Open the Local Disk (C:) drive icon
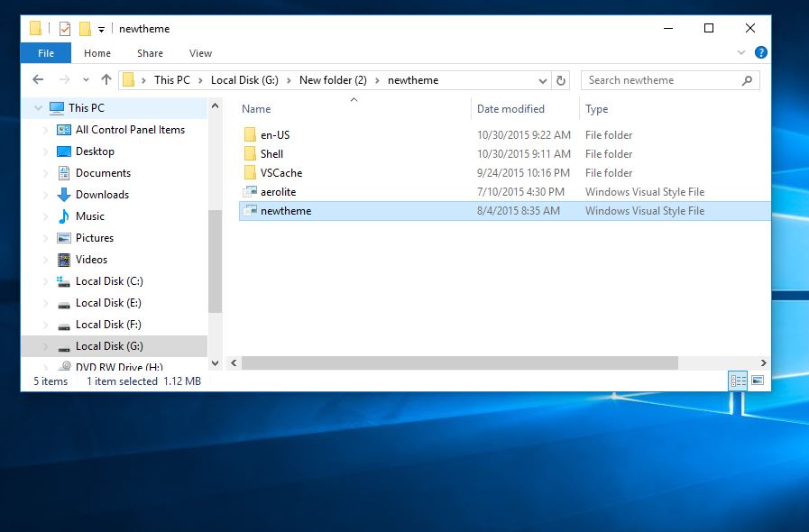Viewport: 809px width, 532px height. [63, 281]
